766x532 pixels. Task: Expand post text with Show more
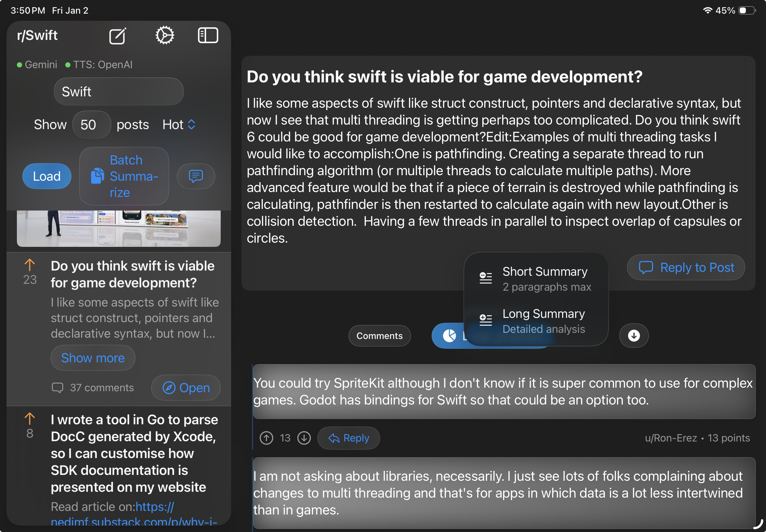click(93, 358)
